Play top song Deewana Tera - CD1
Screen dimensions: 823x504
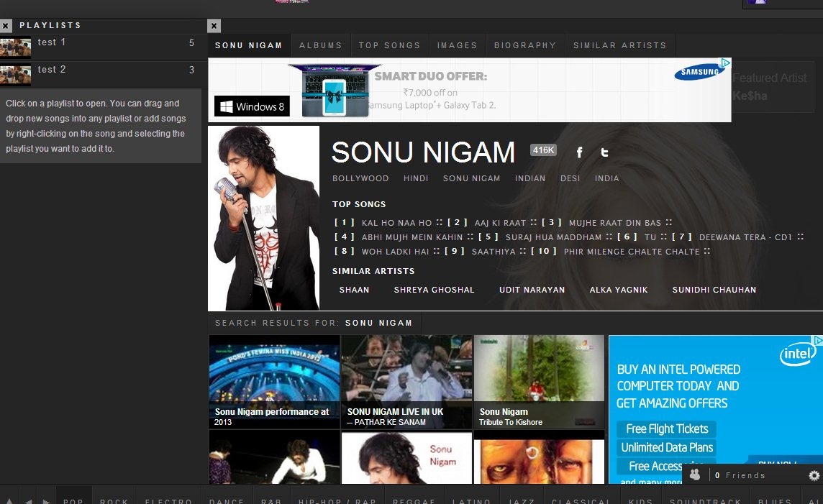[745, 237]
